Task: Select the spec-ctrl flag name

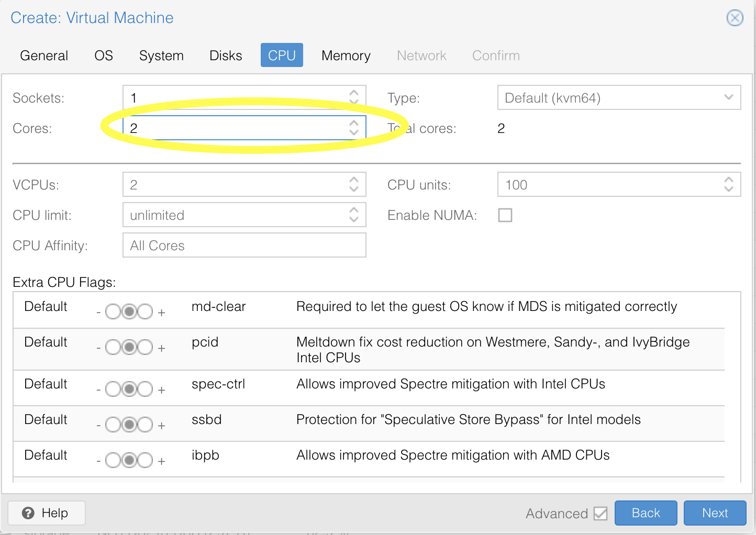Action: click(218, 384)
